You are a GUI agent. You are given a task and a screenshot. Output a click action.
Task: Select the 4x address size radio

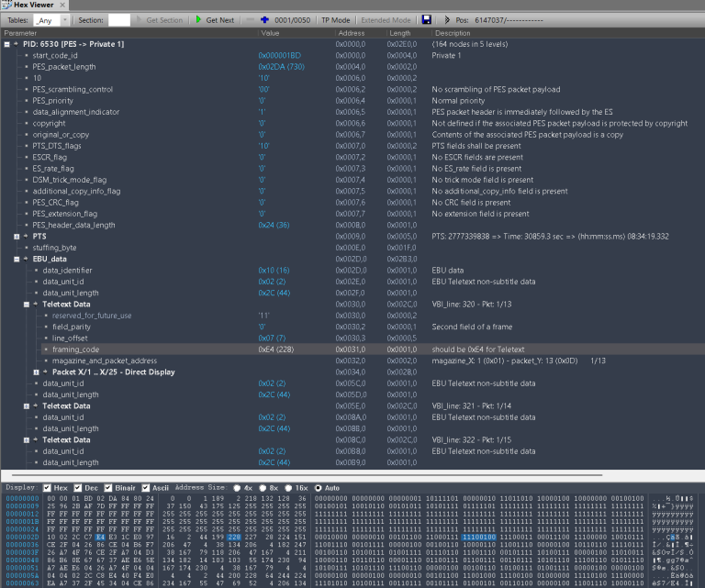[237, 488]
